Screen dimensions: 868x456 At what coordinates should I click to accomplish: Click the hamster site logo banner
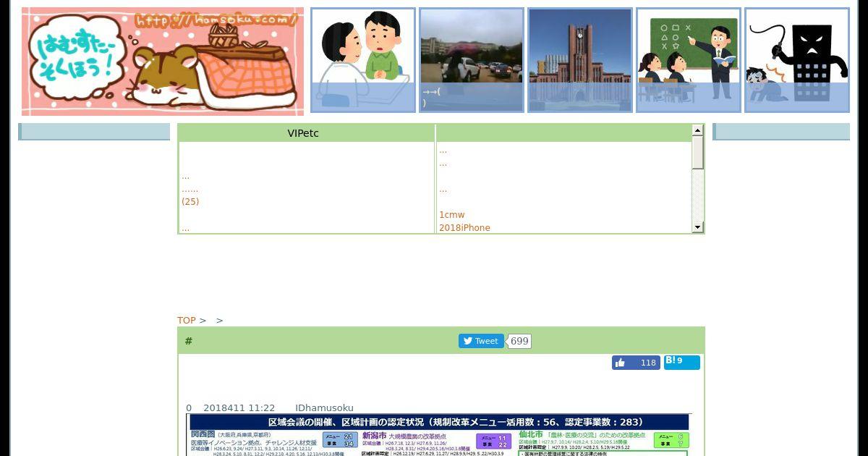(x=163, y=62)
